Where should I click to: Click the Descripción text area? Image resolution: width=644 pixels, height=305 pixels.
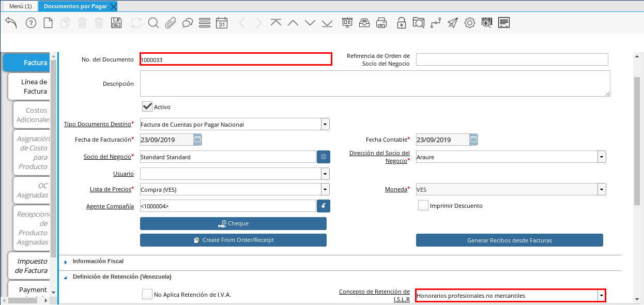pyautogui.click(x=375, y=84)
